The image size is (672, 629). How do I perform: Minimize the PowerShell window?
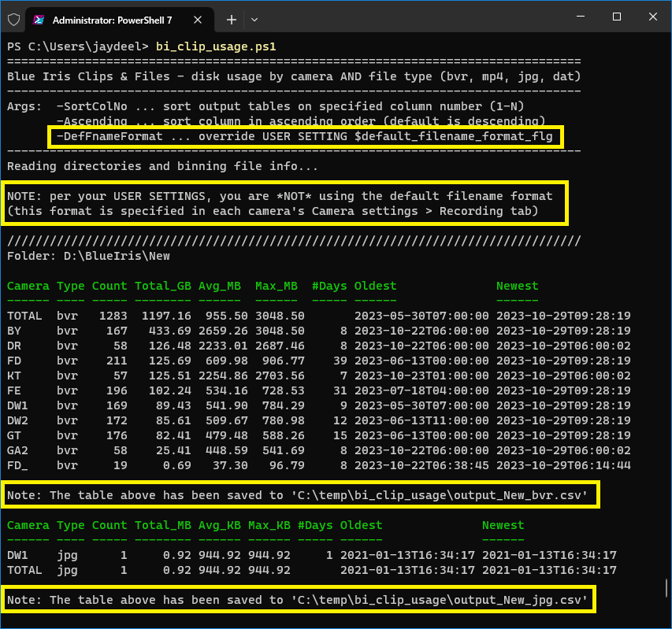(x=581, y=17)
